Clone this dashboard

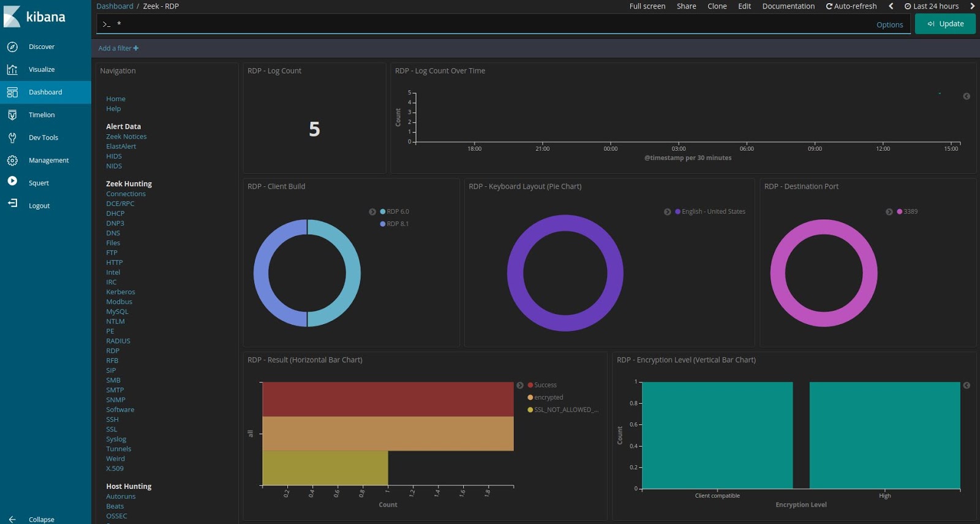coord(717,6)
